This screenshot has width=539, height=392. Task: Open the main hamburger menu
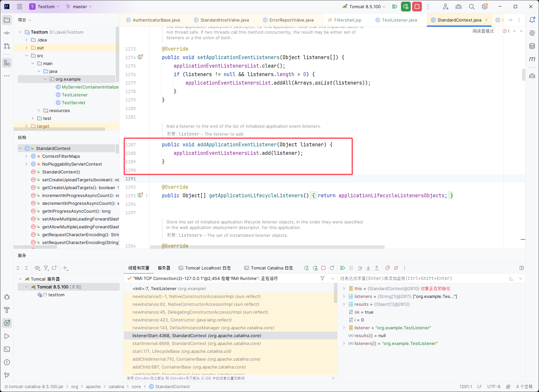[x=20, y=7]
